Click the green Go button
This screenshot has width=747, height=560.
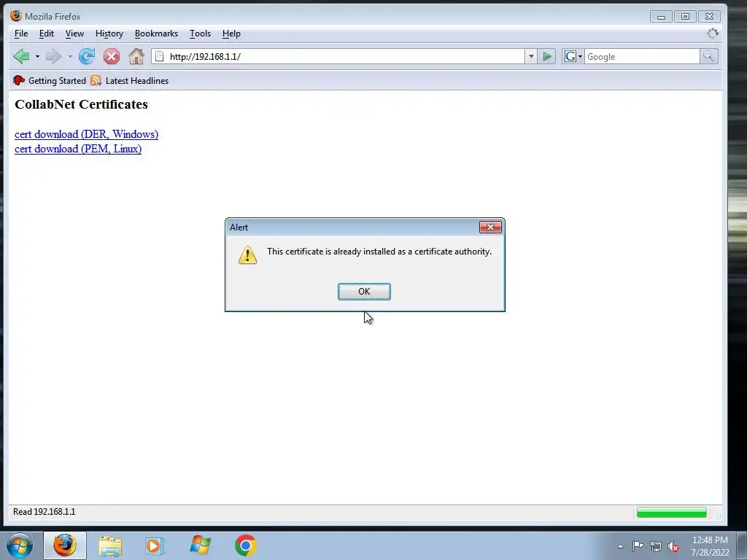(547, 57)
